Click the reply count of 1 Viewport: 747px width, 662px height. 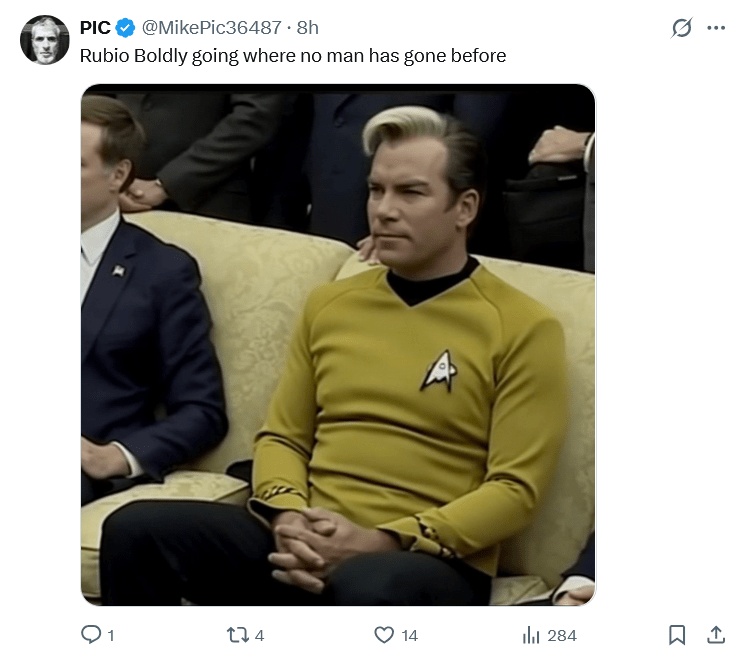coord(111,635)
